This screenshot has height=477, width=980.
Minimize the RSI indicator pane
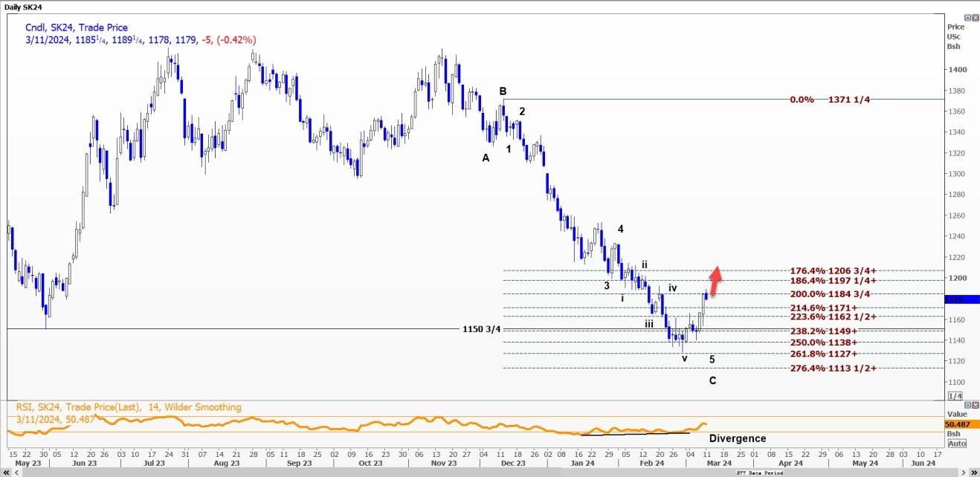(x=968, y=404)
